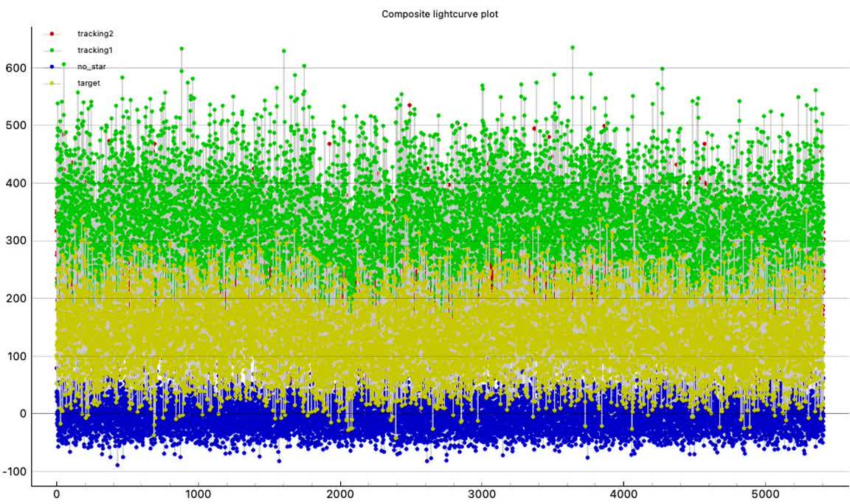
Task: Select the -100 y-axis tick label
Action: pos(13,472)
